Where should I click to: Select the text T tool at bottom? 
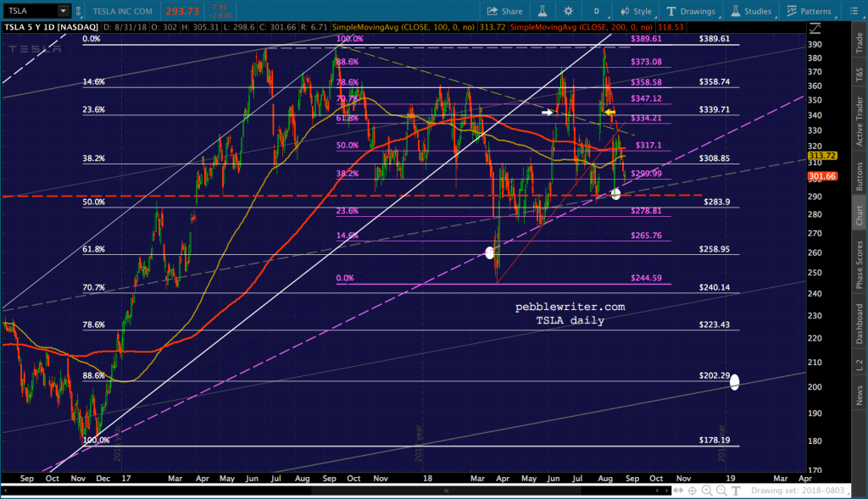click(x=736, y=491)
